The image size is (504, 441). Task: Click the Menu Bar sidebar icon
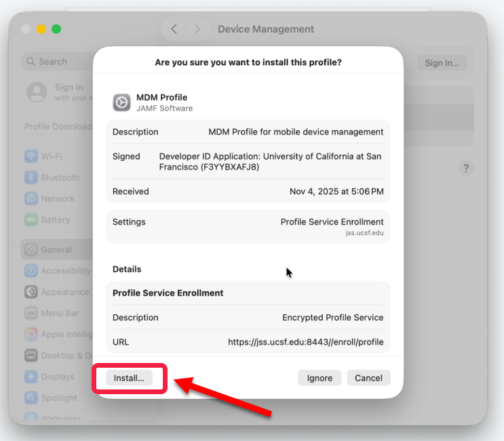click(31, 313)
